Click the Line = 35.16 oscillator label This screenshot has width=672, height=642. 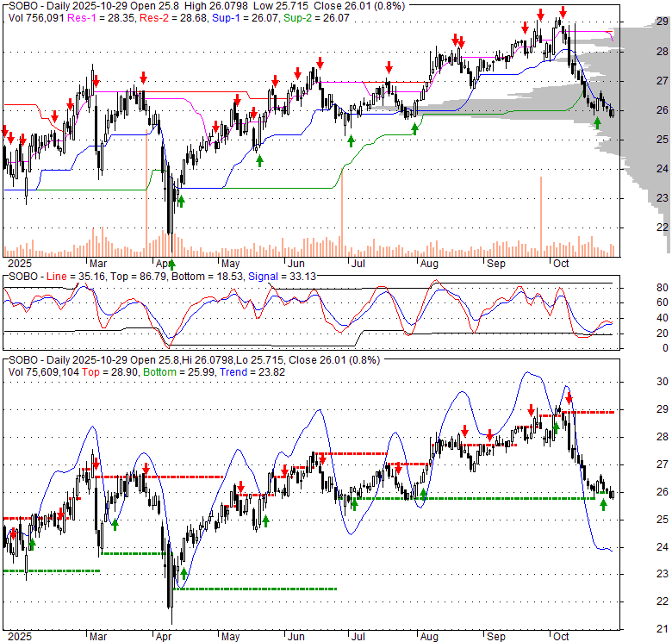[x=76, y=277]
